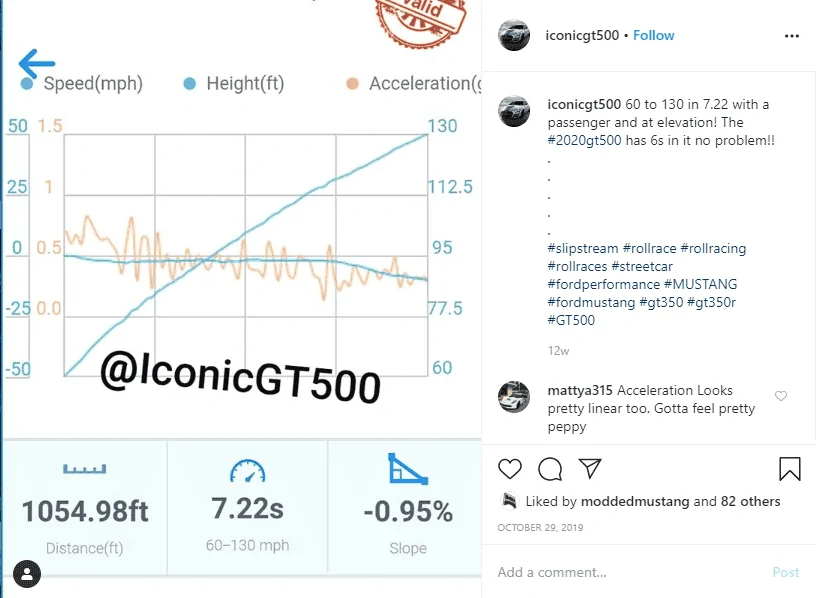
Task: Follow the iconicgt500 account
Action: click(654, 35)
